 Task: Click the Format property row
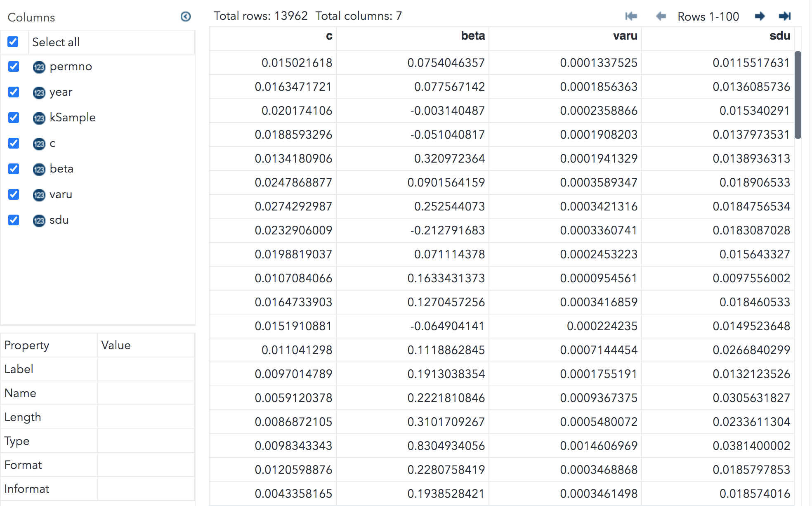(x=97, y=465)
